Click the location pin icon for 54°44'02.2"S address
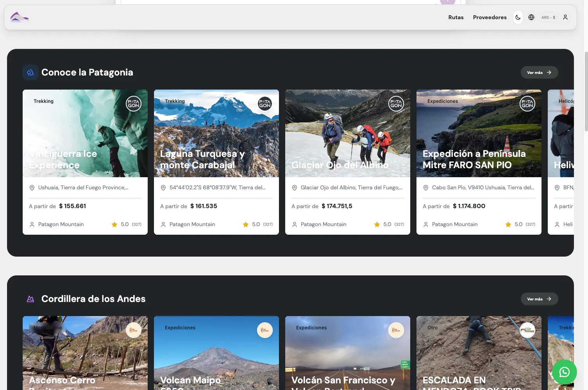The height and width of the screenshot is (390, 588). [163, 188]
